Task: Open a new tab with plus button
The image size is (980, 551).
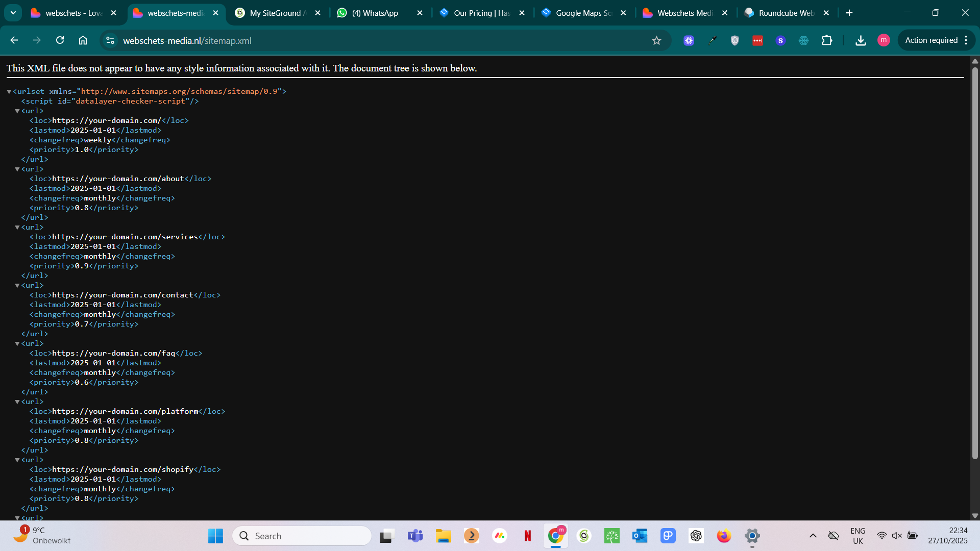Action: [x=849, y=13]
